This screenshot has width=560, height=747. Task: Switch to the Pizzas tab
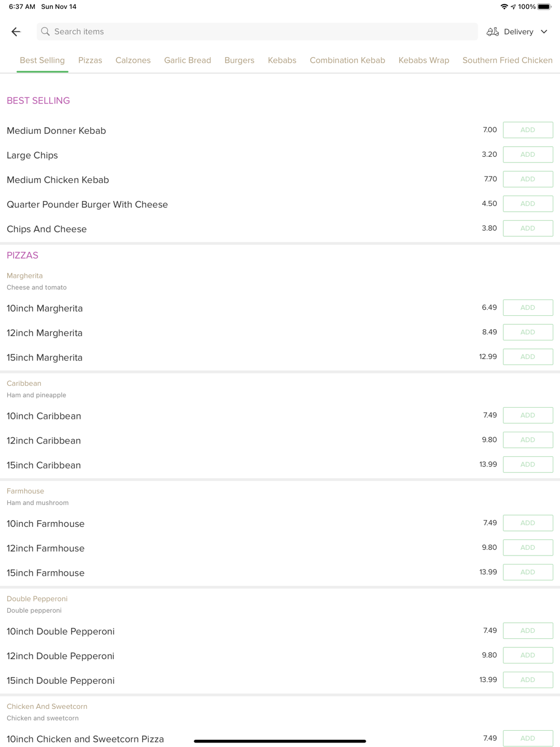point(90,60)
